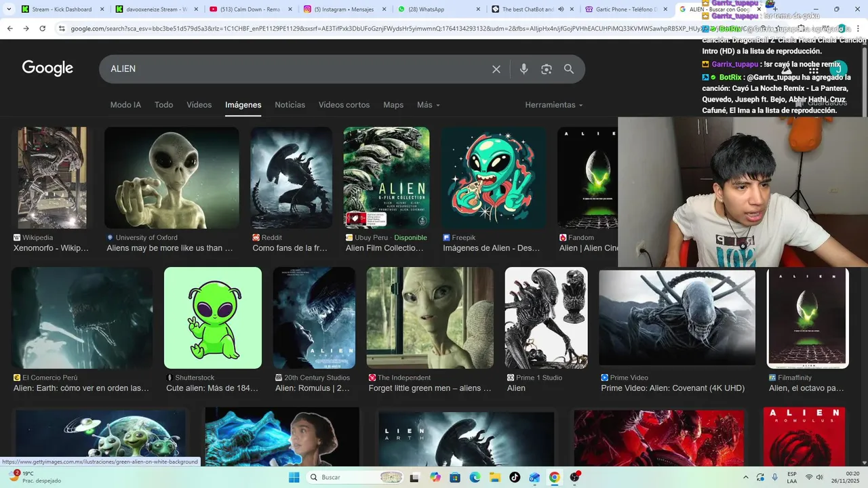The height and width of the screenshot is (488, 868).
Task: Open Prime 1 Studio Alien statue image
Action: [x=547, y=318]
